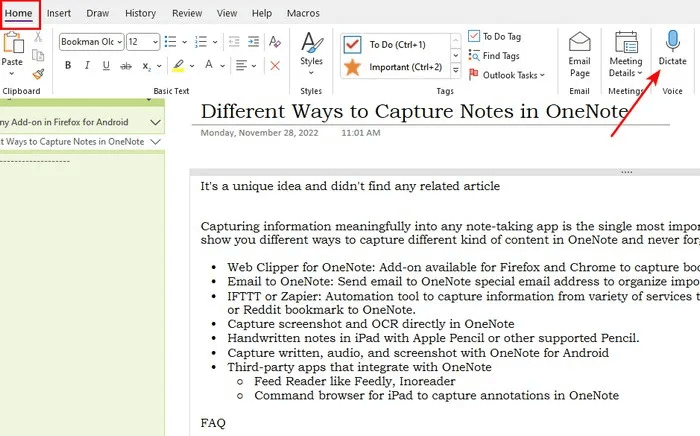Viewport: 700px width, 436px height.
Task: Click 'It's a unique idea' line
Action: [350, 186]
